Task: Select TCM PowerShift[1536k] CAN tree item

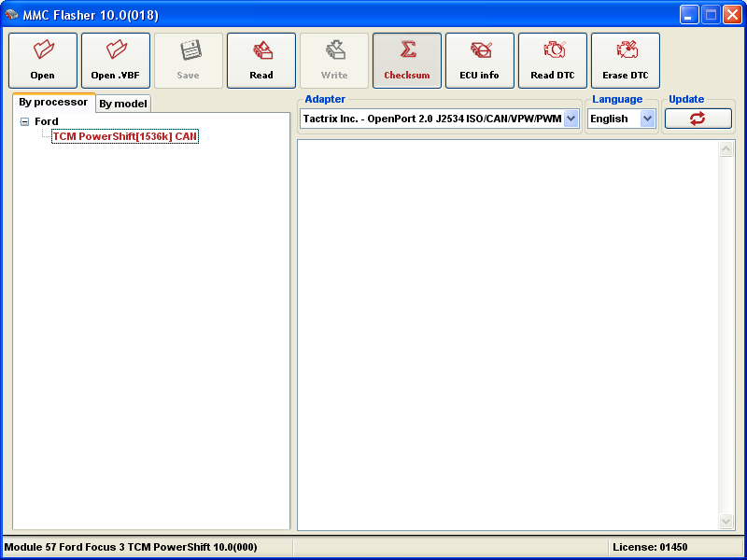Action: [125, 136]
